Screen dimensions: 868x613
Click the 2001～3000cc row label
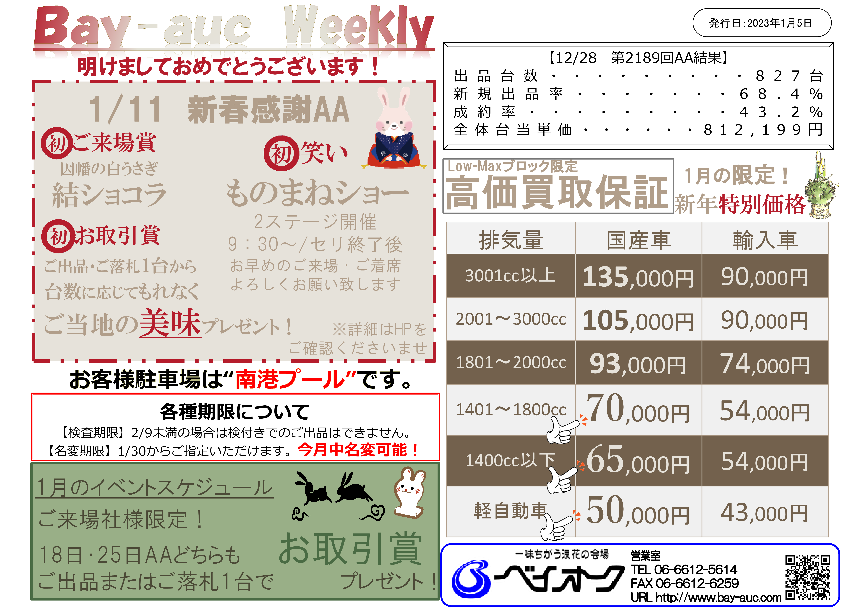coord(511,319)
